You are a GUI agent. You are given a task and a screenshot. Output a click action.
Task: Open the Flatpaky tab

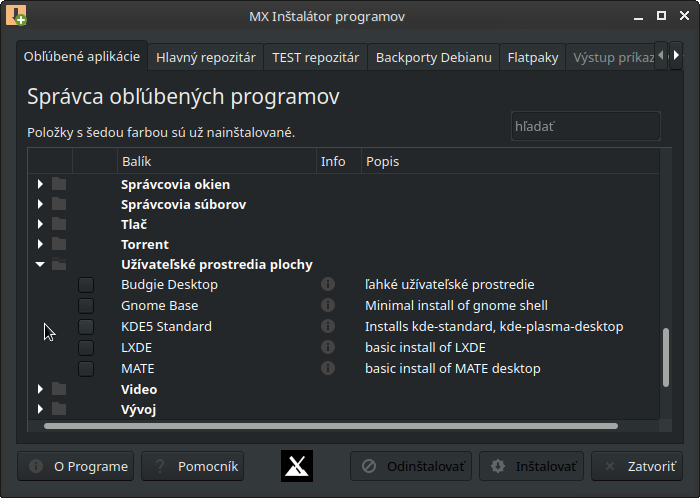tap(532, 57)
